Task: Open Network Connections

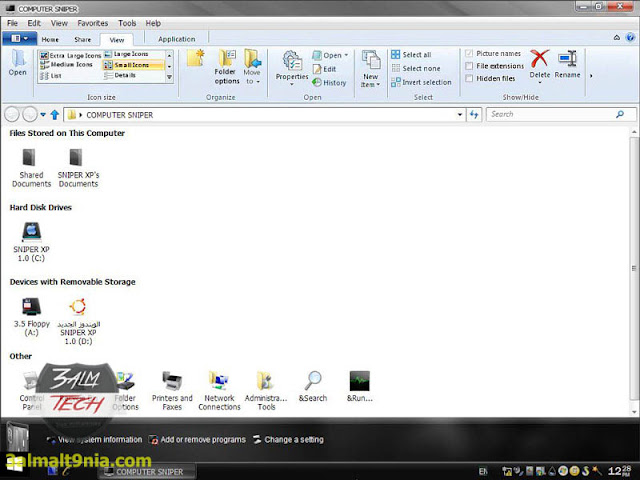Action: 219,391
